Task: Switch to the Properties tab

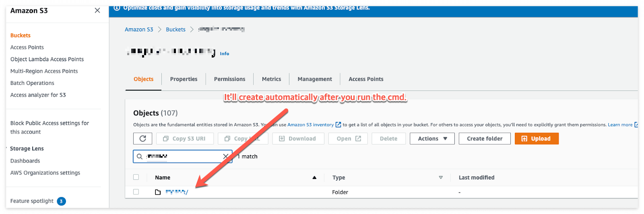Action: [184, 79]
